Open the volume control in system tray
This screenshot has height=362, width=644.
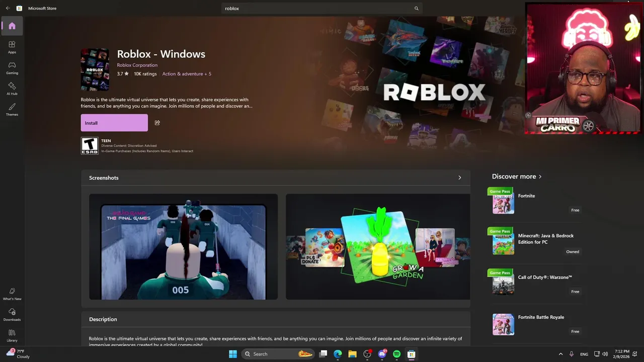click(x=605, y=354)
